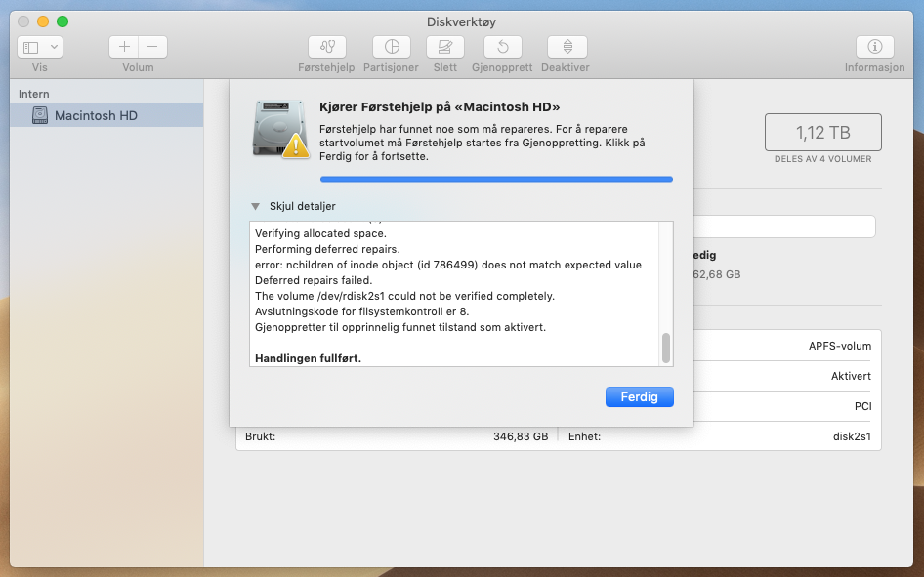
Task: Click 'Avslutningskode for filsystemkontroll er 8.' line
Action: [361, 311]
